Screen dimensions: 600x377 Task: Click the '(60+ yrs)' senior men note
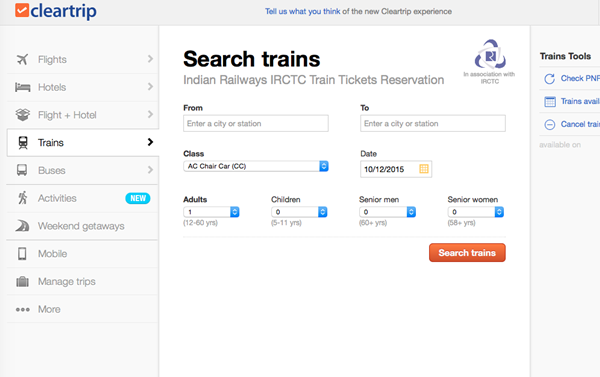click(373, 223)
